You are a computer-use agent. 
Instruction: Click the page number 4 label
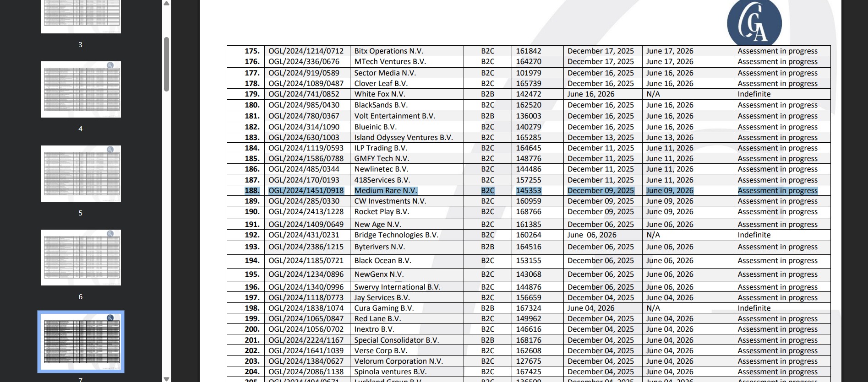81,129
